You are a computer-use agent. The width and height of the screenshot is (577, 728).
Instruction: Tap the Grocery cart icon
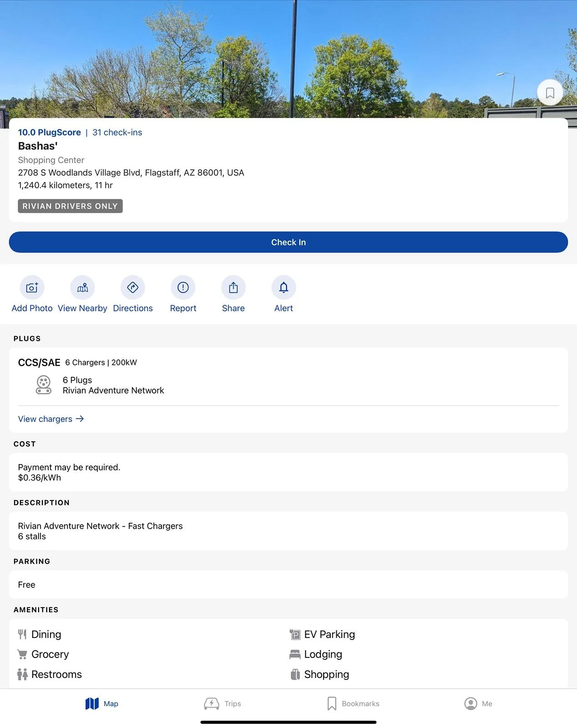point(22,654)
